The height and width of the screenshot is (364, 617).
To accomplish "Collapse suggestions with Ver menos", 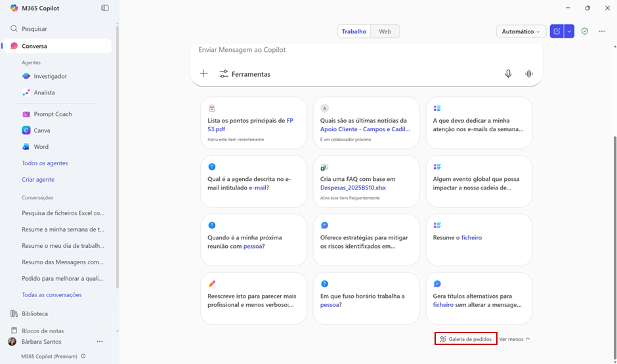I will [515, 339].
